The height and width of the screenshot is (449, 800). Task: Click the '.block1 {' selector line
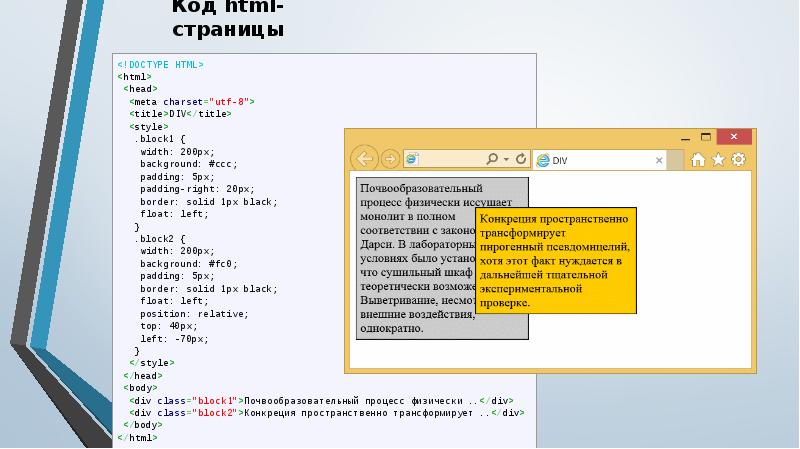point(160,139)
